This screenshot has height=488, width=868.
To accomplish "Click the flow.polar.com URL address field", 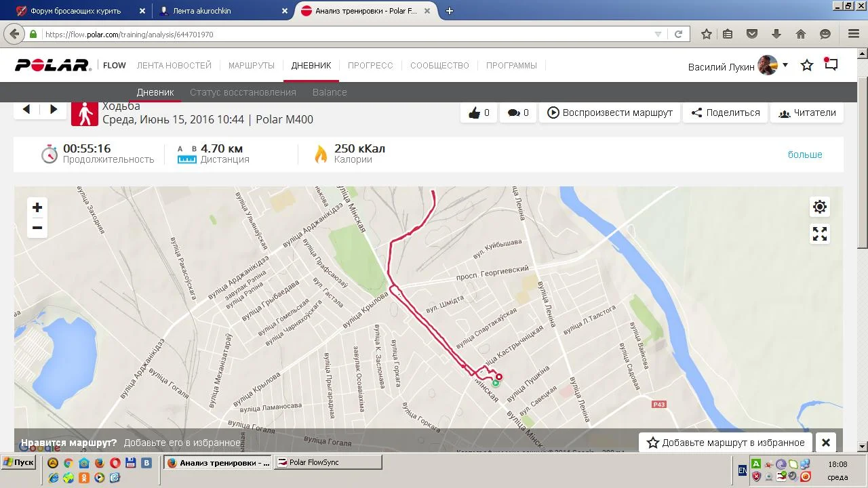I will [347, 34].
